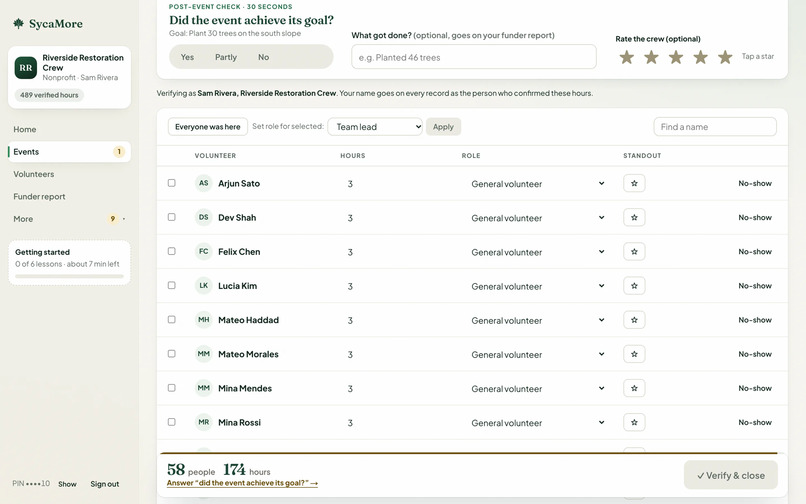Image resolution: width=806 pixels, height=504 pixels.
Task: Star Mina Rossi as a standout
Action: [634, 422]
